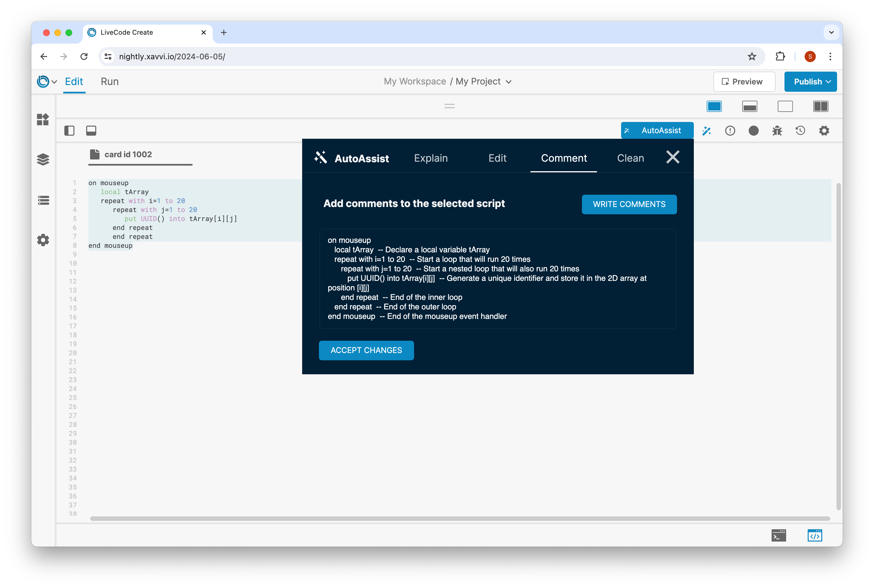
Task: Open the script history clock icon
Action: tap(800, 131)
